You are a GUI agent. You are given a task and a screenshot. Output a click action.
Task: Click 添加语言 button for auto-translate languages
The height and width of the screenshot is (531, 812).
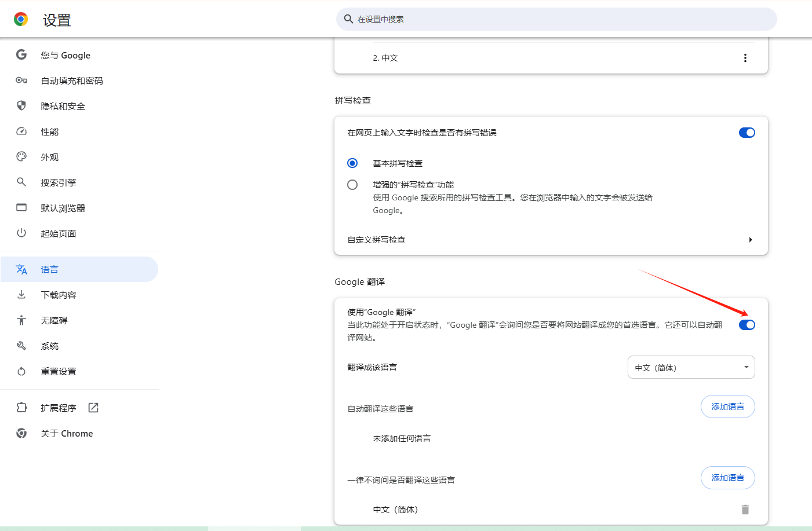(728, 407)
